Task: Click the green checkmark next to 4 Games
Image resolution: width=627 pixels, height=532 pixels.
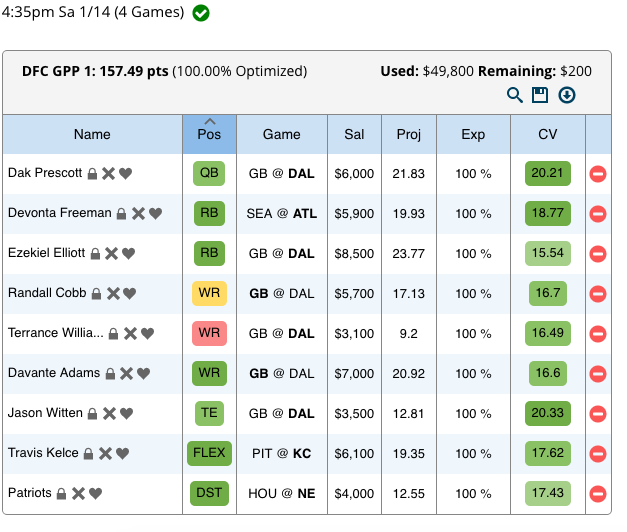Action: tap(201, 13)
